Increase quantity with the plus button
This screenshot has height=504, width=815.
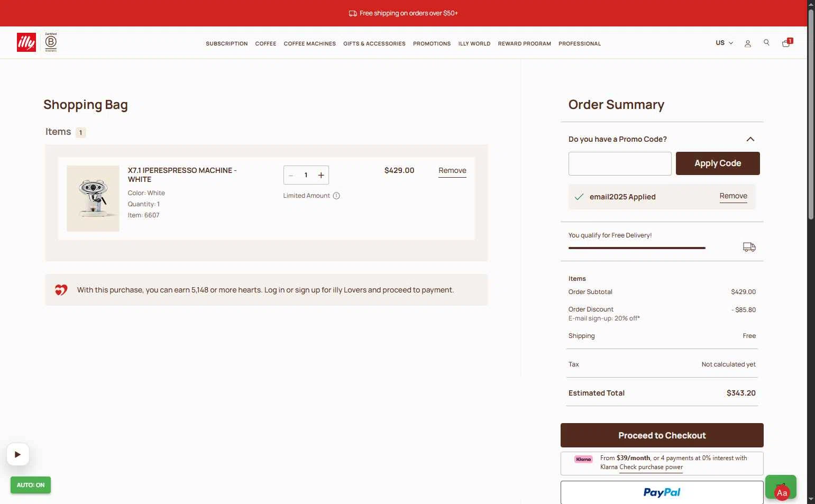coord(321,175)
